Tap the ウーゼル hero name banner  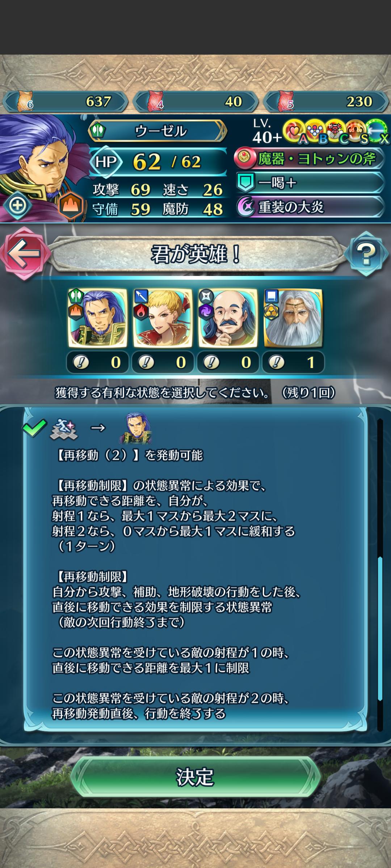coord(158,131)
